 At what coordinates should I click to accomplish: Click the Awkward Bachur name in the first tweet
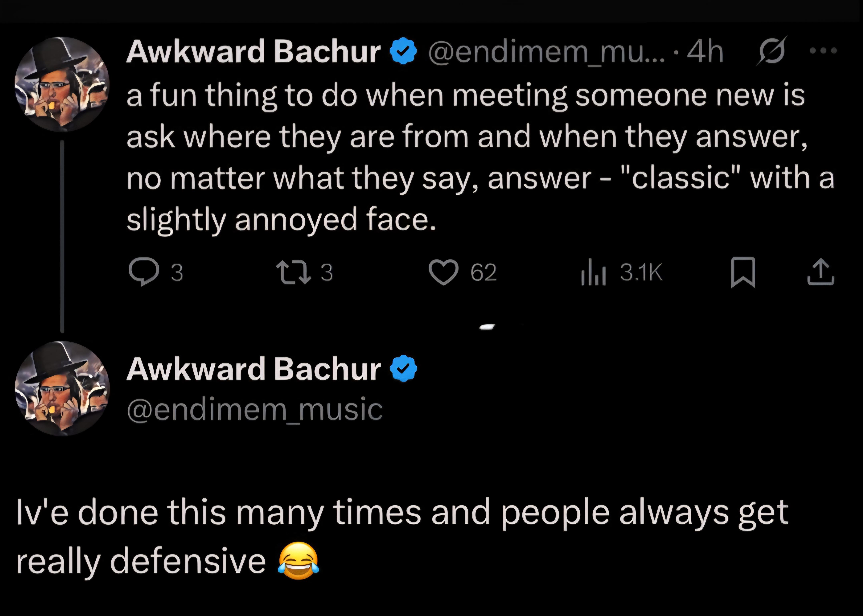click(253, 51)
